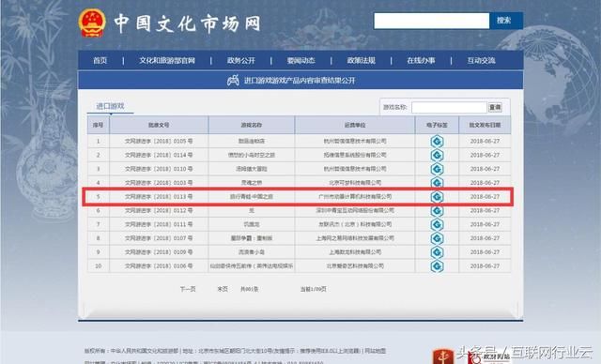Open 文化和旅游部官网 navigation item

click(167, 60)
